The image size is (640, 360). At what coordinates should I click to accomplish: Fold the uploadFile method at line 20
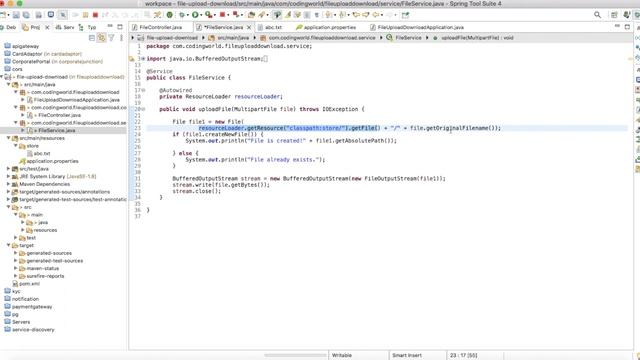tap(143, 109)
